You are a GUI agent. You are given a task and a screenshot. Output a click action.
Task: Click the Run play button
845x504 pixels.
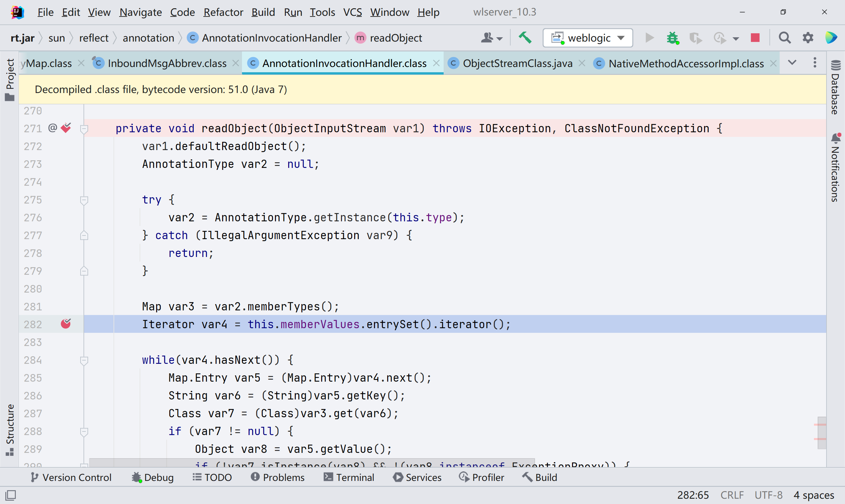coord(649,38)
